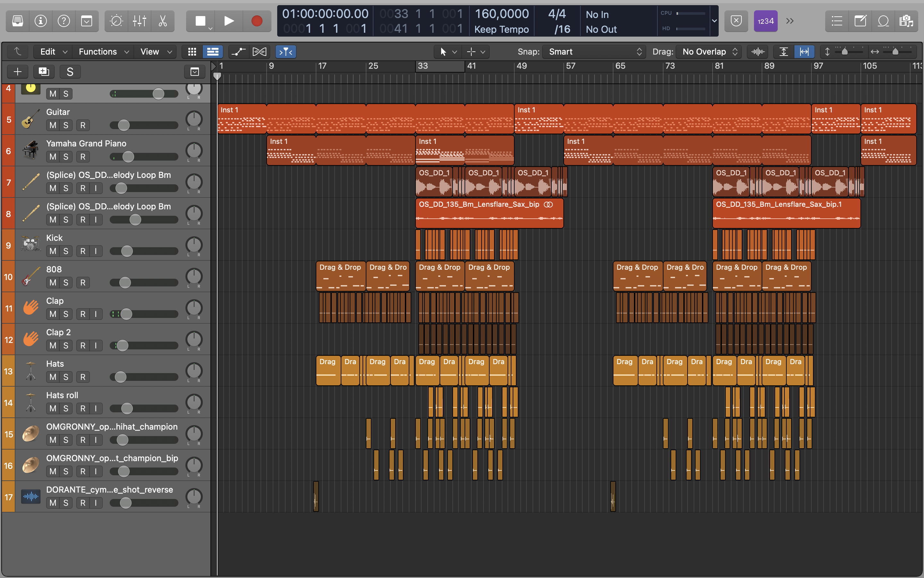
Task: Open the View menu
Action: [x=156, y=52]
